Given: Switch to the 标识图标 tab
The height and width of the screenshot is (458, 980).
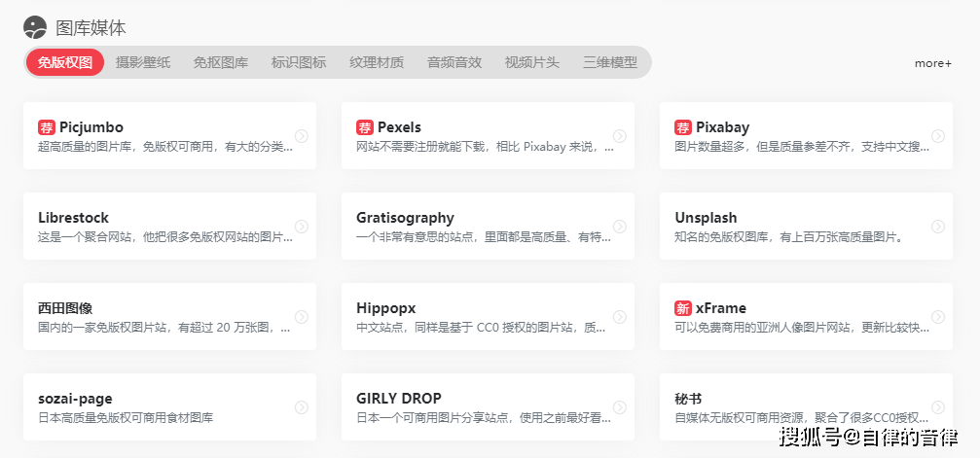Looking at the screenshot, I should coord(299,63).
